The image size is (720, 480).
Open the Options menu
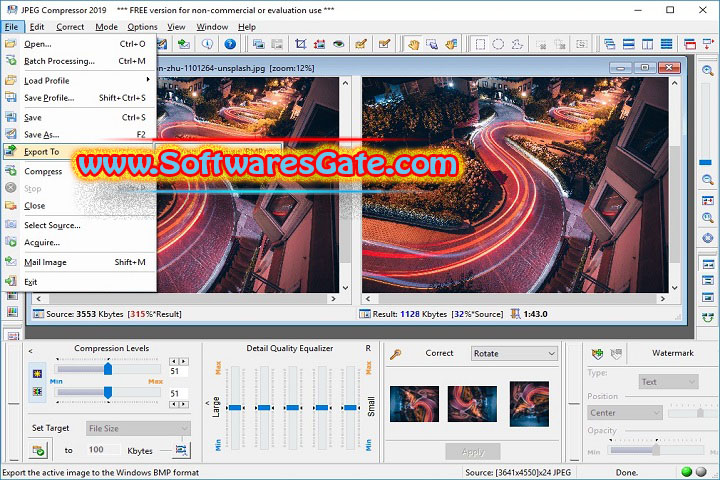[142, 27]
